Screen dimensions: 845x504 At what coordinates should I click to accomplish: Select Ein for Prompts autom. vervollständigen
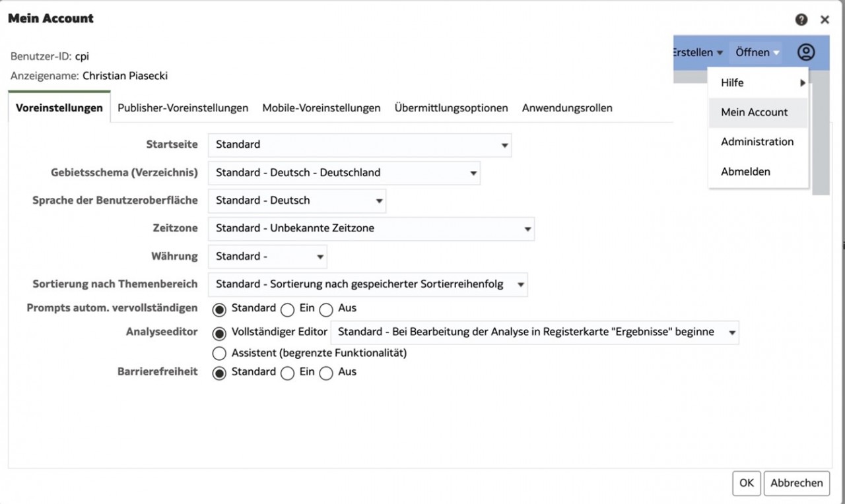[x=287, y=309]
